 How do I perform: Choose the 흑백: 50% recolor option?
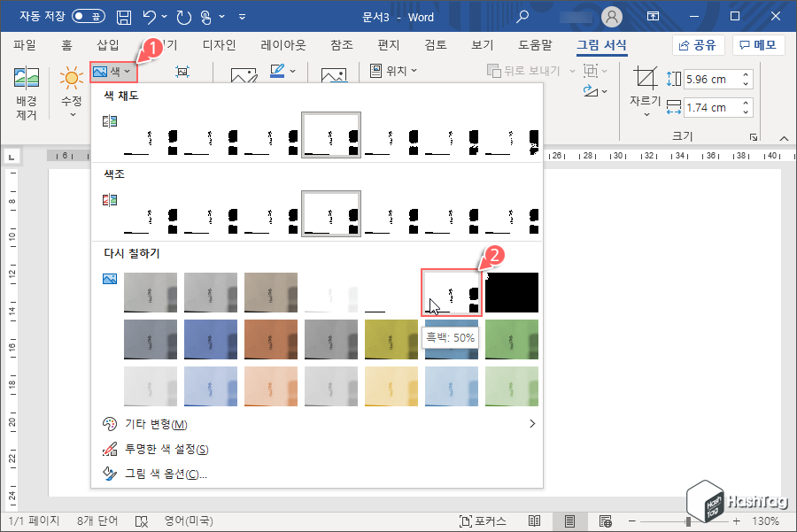452,293
